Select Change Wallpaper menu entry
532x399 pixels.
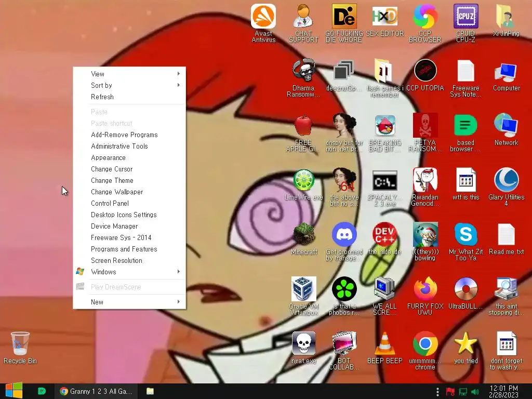click(129, 192)
